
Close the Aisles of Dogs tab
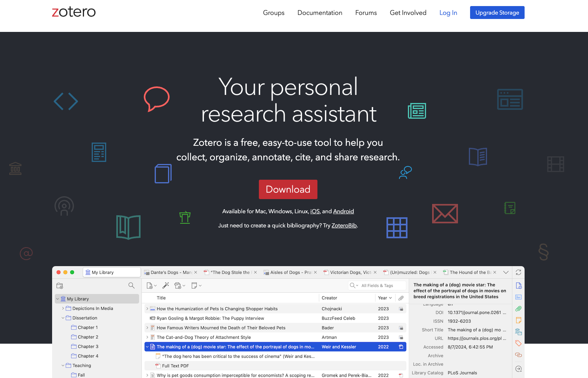(315, 273)
